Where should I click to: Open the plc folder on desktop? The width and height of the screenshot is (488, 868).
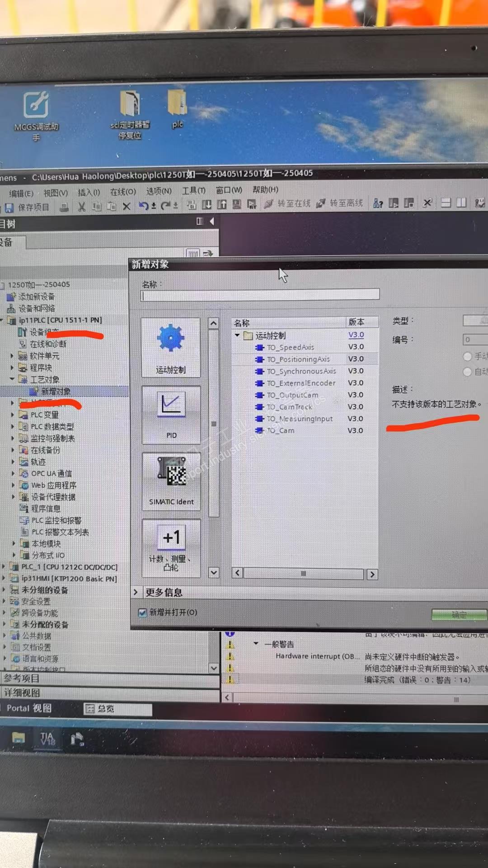[x=178, y=108]
